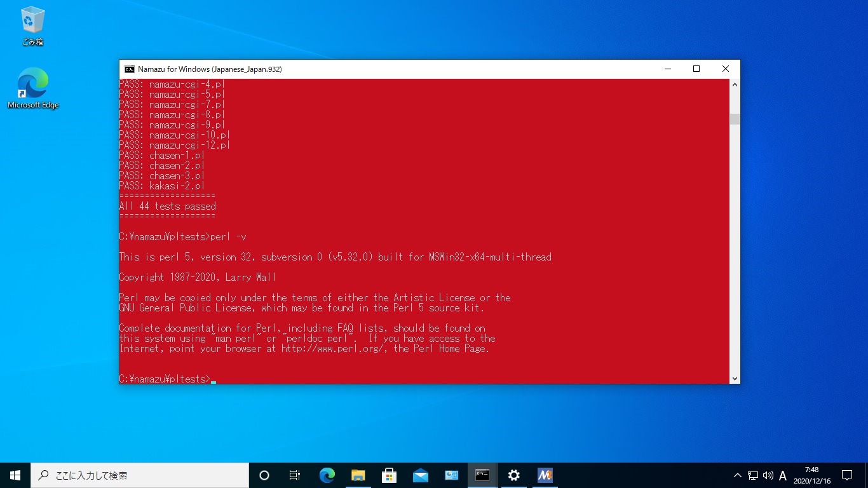This screenshot has height=488, width=868.
Task: Open Task View on the taskbar
Action: [295, 475]
